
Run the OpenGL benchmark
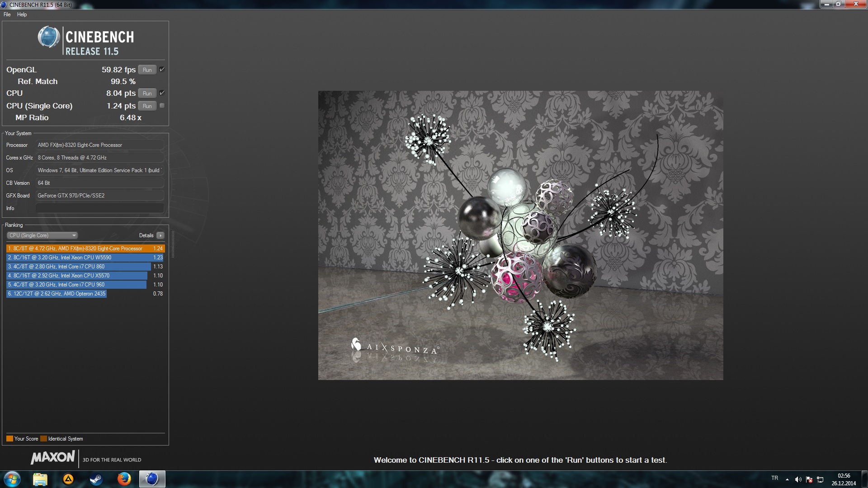147,70
